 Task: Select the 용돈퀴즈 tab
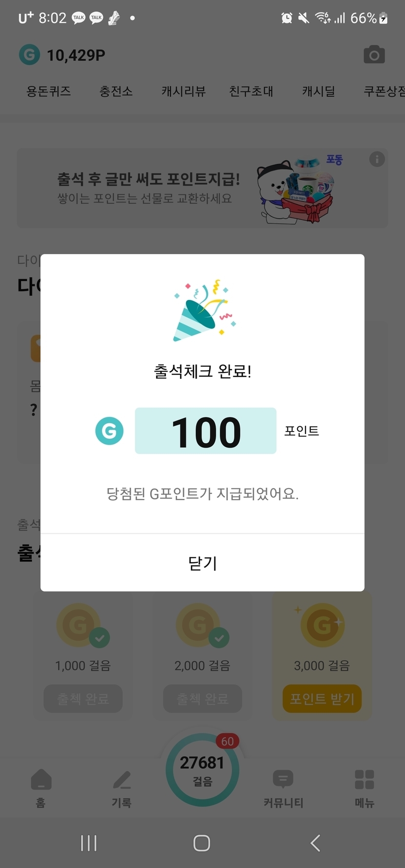point(48,91)
